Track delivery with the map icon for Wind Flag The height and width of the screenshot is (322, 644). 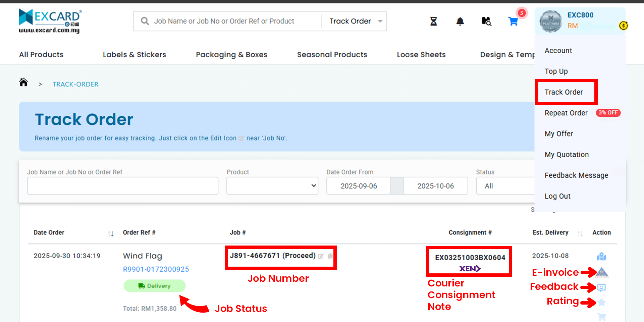point(601,257)
